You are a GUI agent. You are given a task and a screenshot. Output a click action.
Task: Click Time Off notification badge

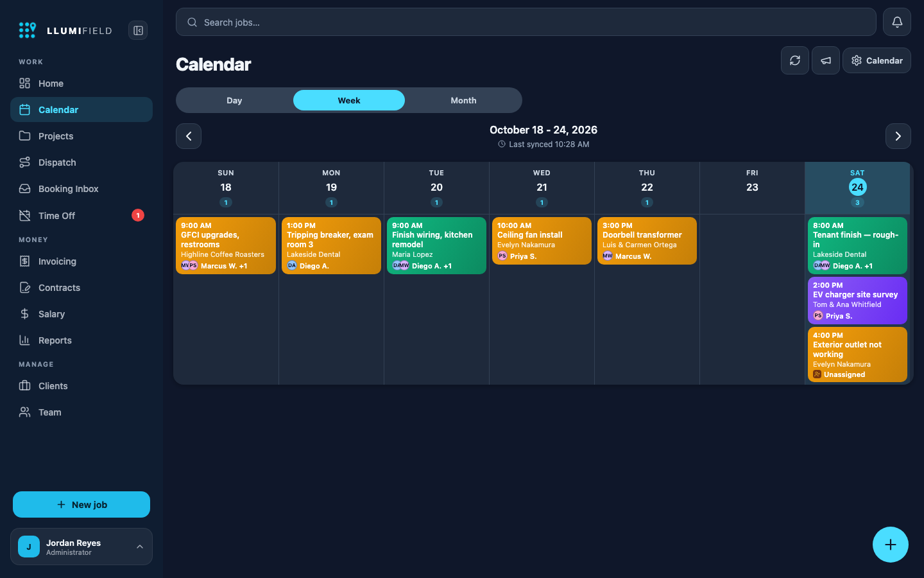tap(138, 215)
